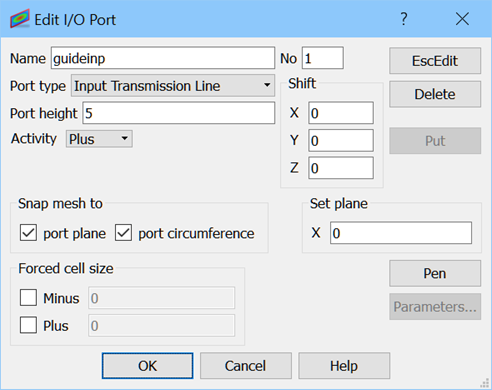The image size is (492, 390).
Task: Click the Port height input field
Action: [179, 113]
